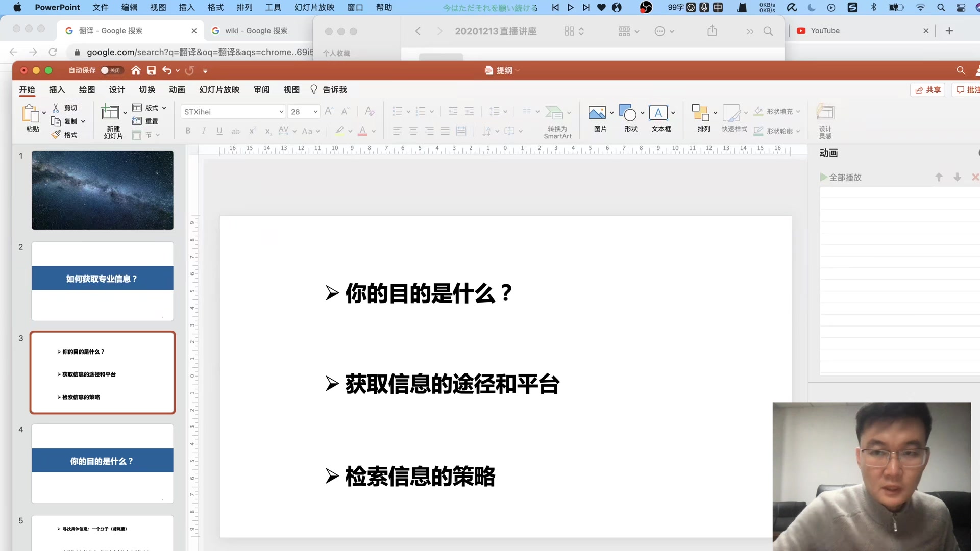Click the 重置 reset slide icon
The image size is (980, 551).
coord(137,121)
